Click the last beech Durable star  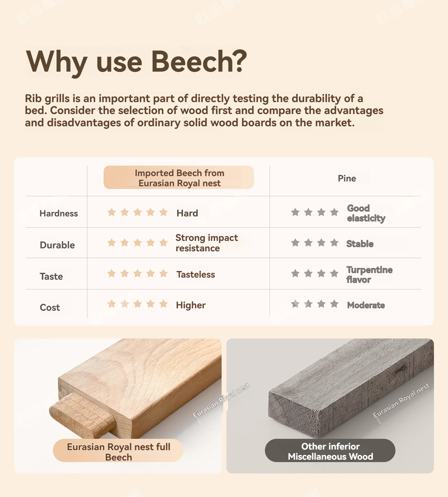(163, 243)
